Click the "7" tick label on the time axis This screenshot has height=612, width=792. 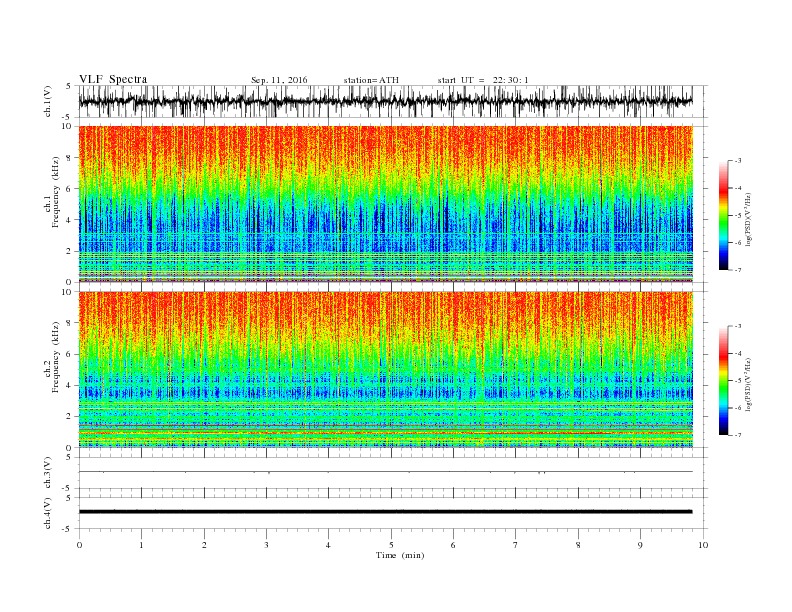click(516, 545)
